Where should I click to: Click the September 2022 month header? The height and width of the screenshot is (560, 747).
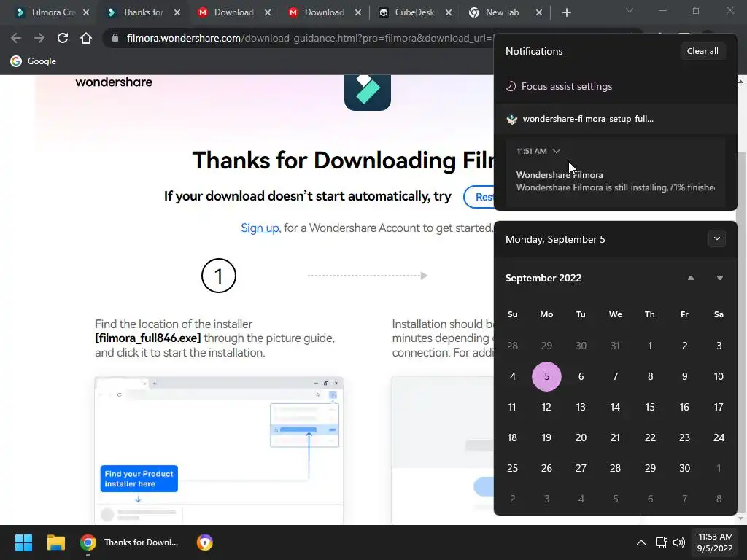pos(543,278)
